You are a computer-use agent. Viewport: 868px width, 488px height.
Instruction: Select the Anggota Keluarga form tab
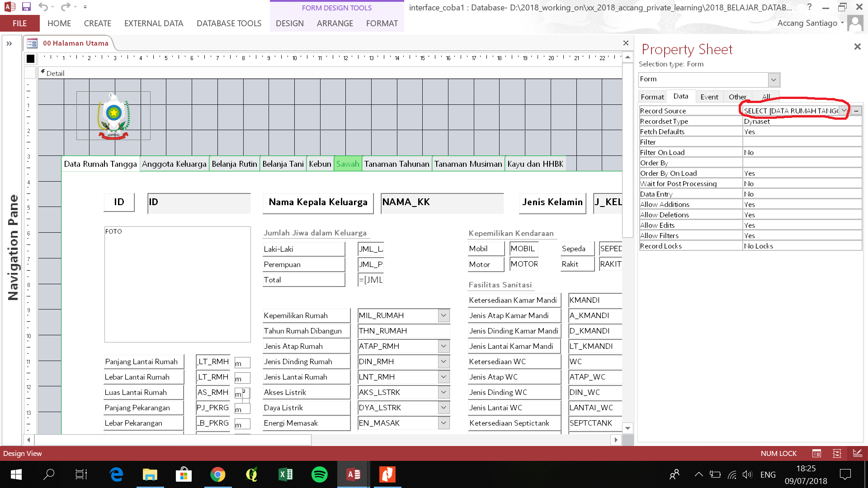[x=174, y=164]
